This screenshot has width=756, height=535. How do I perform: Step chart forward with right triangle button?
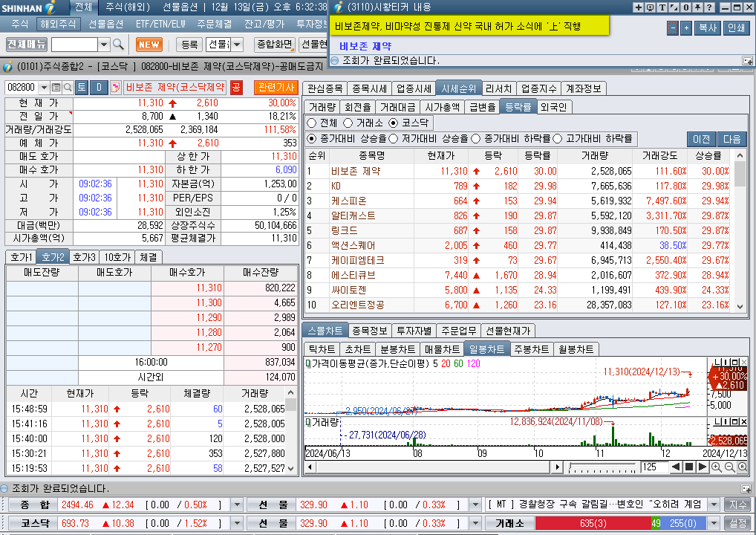pyautogui.click(x=703, y=467)
